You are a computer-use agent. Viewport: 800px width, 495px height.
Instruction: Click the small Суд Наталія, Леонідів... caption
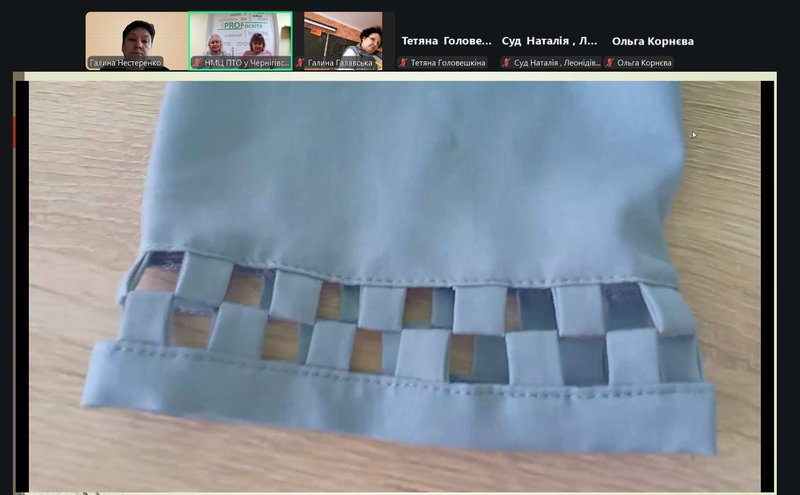point(555,63)
